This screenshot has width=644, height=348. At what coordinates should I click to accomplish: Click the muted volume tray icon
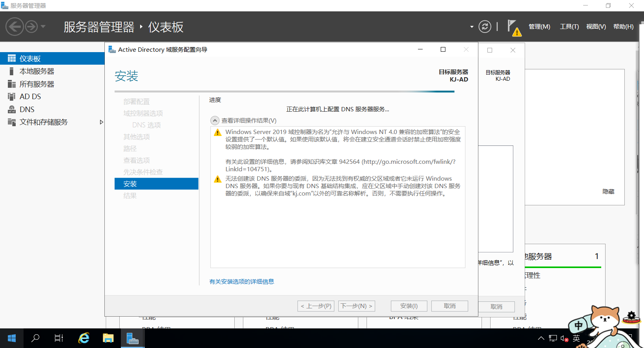point(564,339)
